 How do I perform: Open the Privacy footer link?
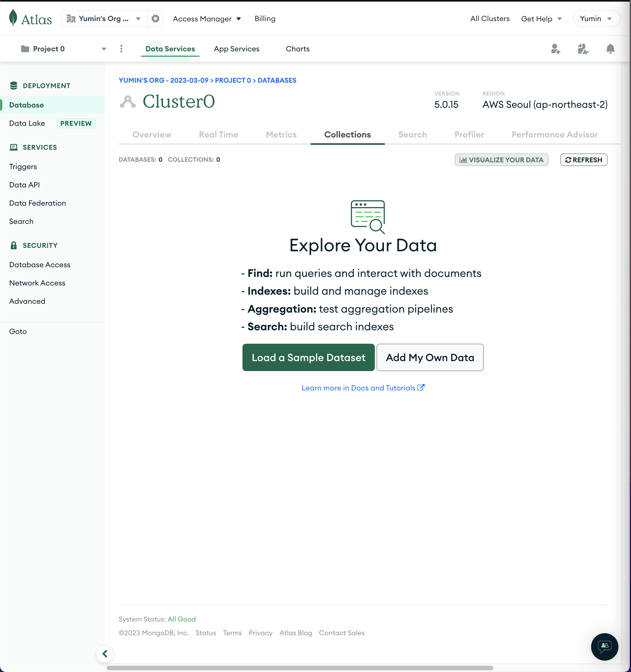(x=260, y=633)
